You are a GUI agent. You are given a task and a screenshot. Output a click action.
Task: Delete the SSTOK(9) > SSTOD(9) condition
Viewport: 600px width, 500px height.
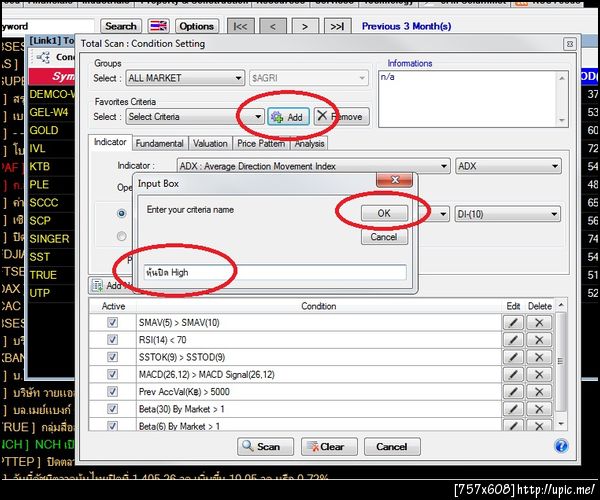[x=539, y=357]
